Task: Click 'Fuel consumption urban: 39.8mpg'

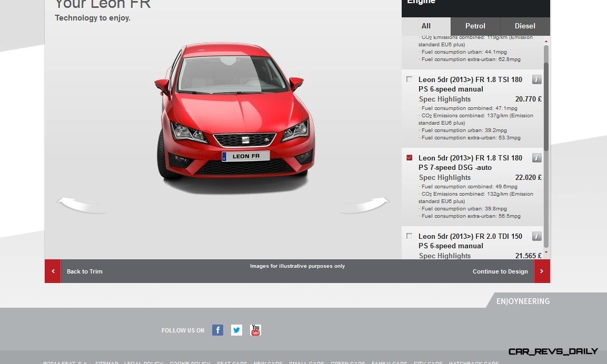Action: click(464, 208)
